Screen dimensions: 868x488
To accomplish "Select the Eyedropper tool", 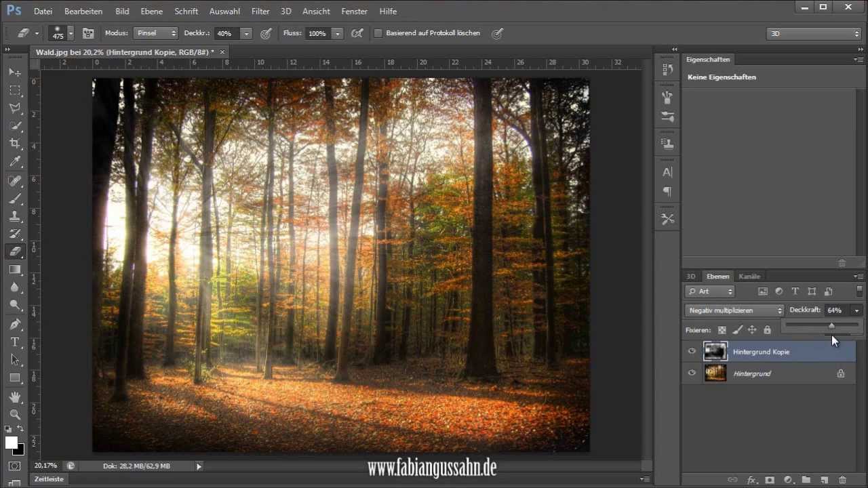I will [15, 162].
